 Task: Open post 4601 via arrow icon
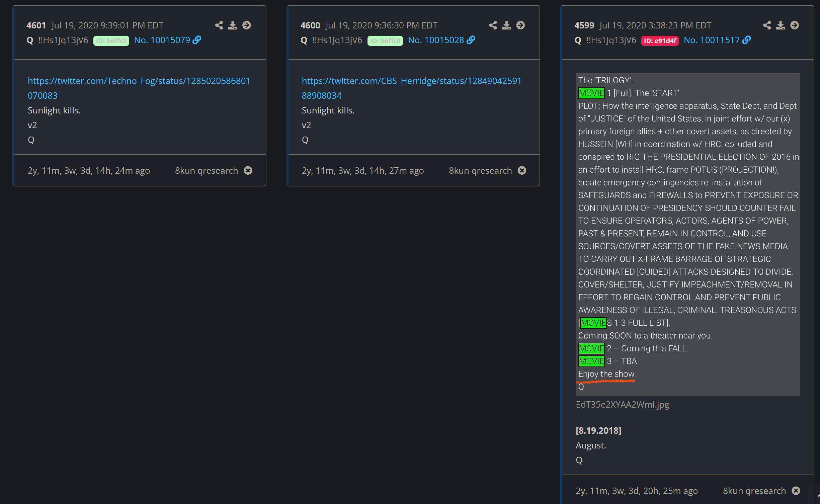[x=247, y=25]
